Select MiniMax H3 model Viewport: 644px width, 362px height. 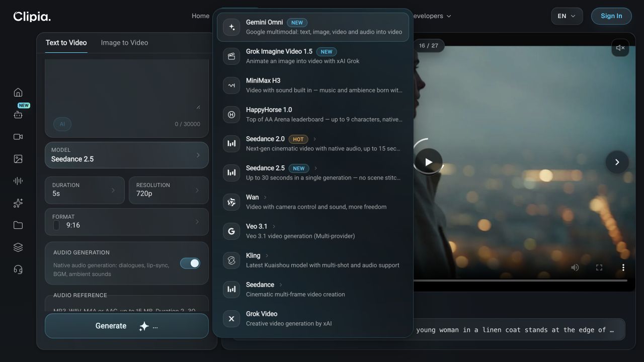(312, 85)
